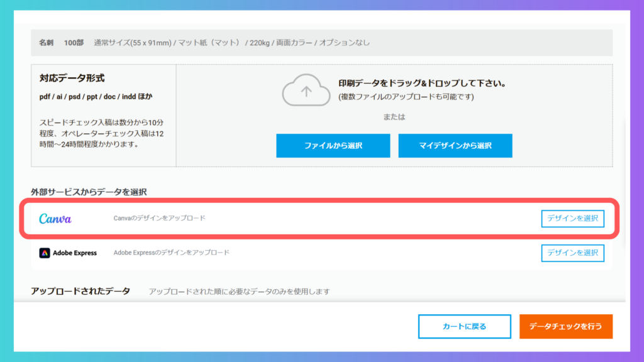Image resolution: width=644 pixels, height=362 pixels.
Task: Click the Canvaのデザインをアップロード description
Action: 159,219
